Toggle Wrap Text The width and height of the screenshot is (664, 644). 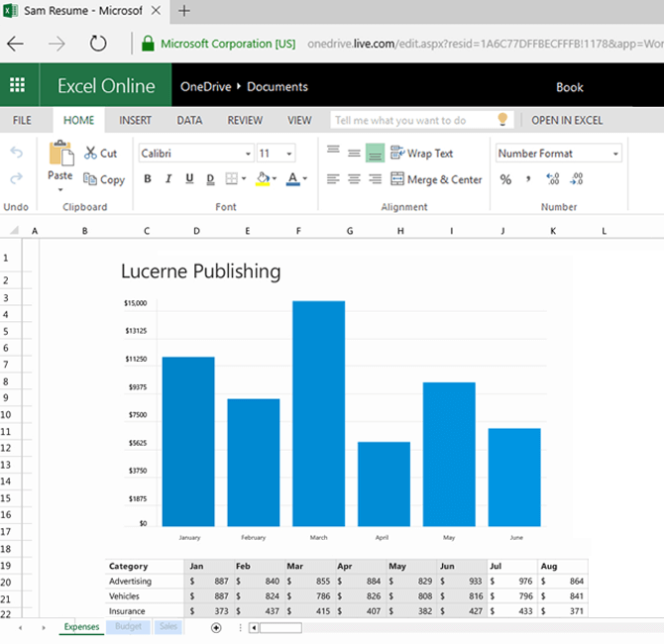(x=422, y=154)
